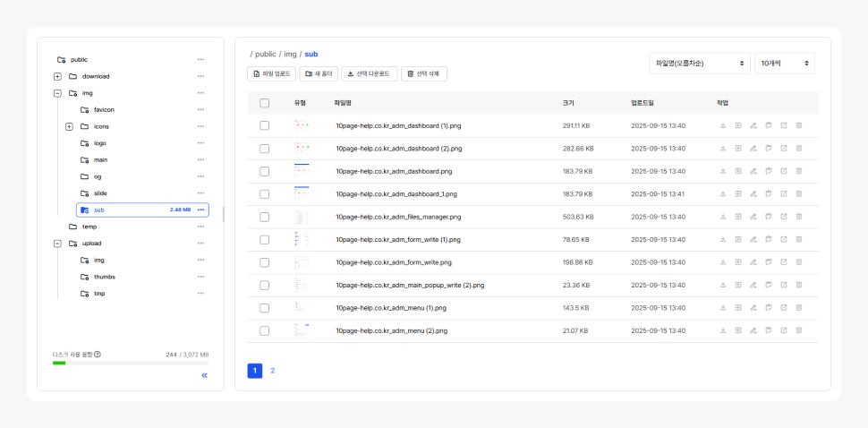Collapse sidebar with the double-chevron icon

(x=204, y=375)
